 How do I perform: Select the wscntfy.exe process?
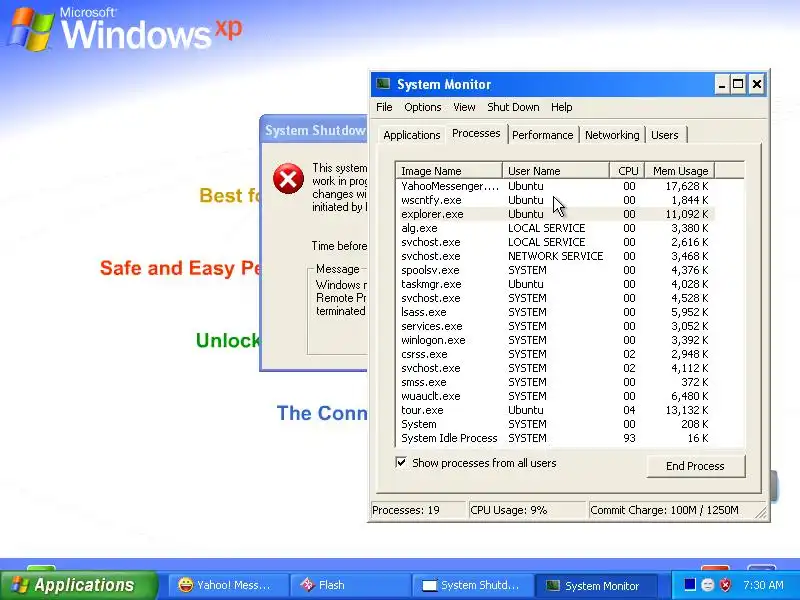pos(555,200)
